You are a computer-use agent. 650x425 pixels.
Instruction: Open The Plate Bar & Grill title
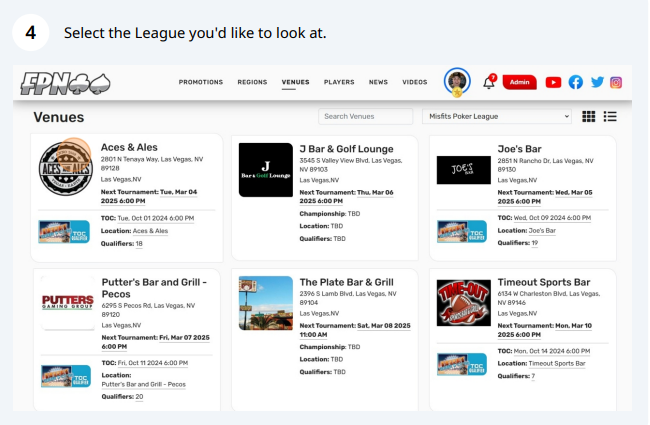tap(347, 282)
